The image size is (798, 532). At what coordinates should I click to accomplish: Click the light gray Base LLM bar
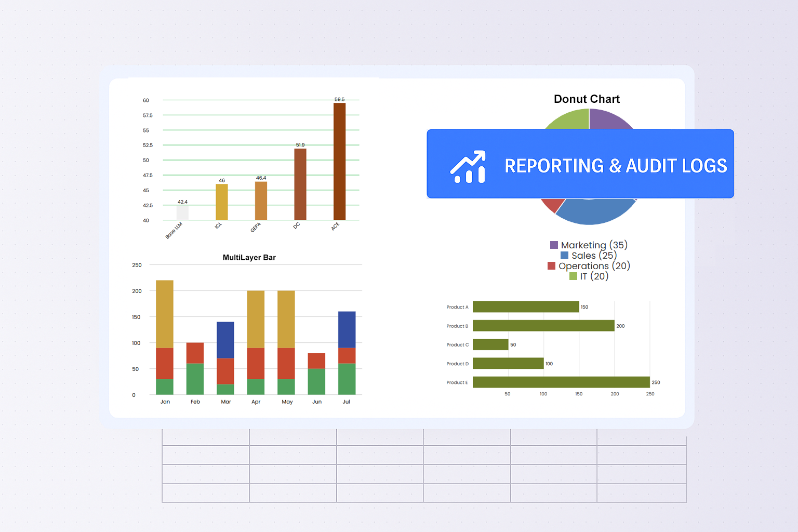(182, 212)
